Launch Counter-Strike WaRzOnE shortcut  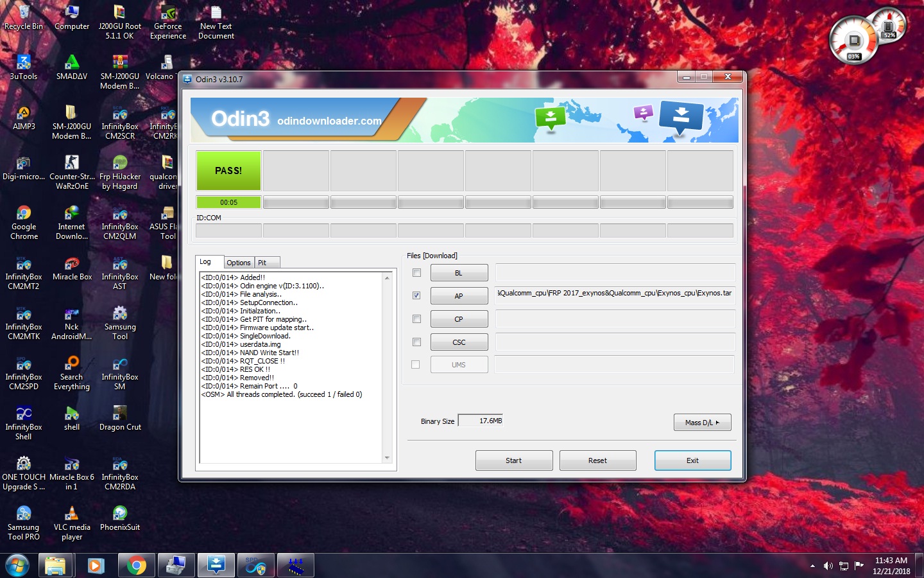point(72,172)
